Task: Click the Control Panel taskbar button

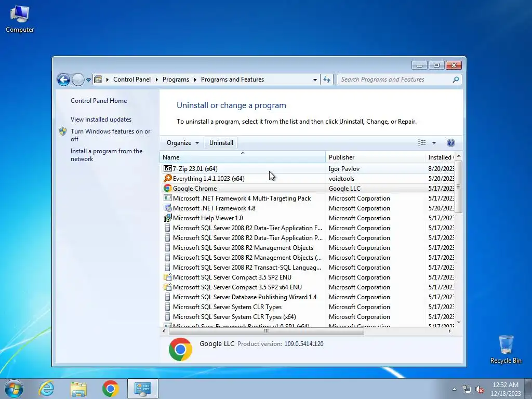Action: click(142, 389)
